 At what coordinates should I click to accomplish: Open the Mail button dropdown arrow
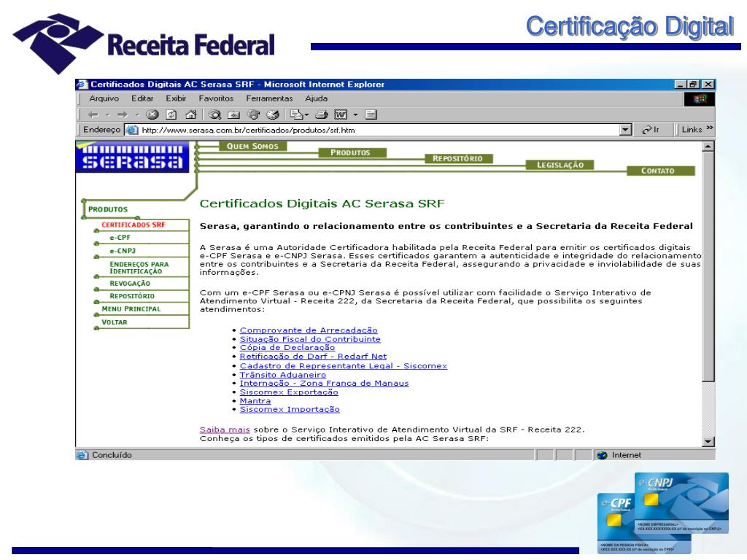[306, 114]
